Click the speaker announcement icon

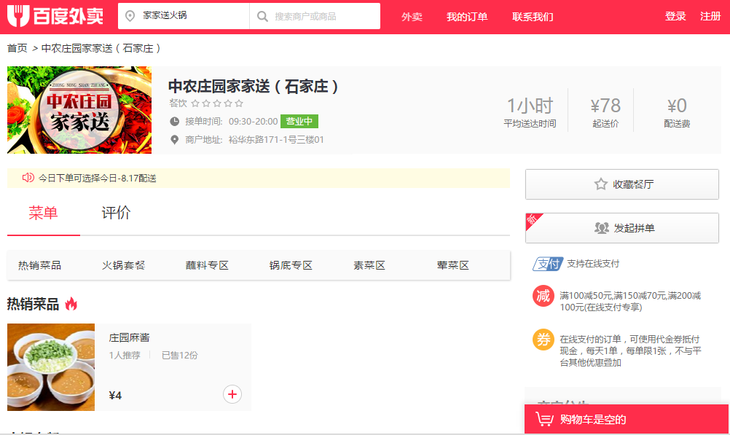tap(28, 177)
